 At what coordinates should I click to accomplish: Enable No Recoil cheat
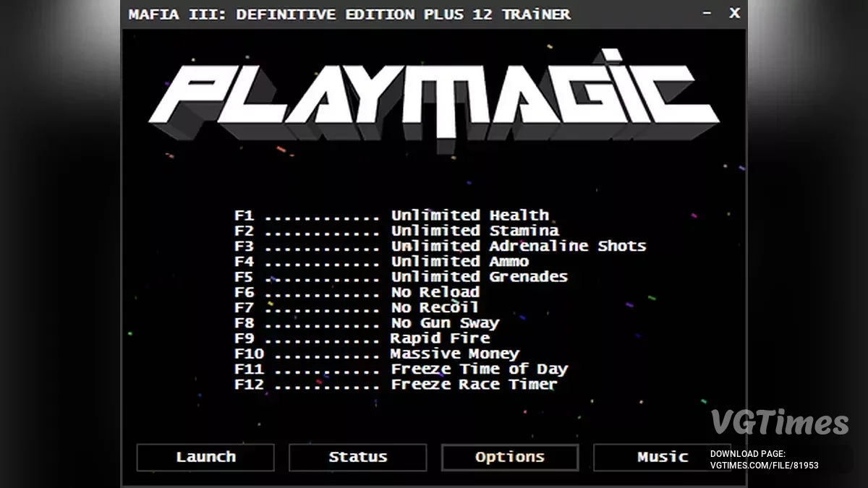coord(433,307)
